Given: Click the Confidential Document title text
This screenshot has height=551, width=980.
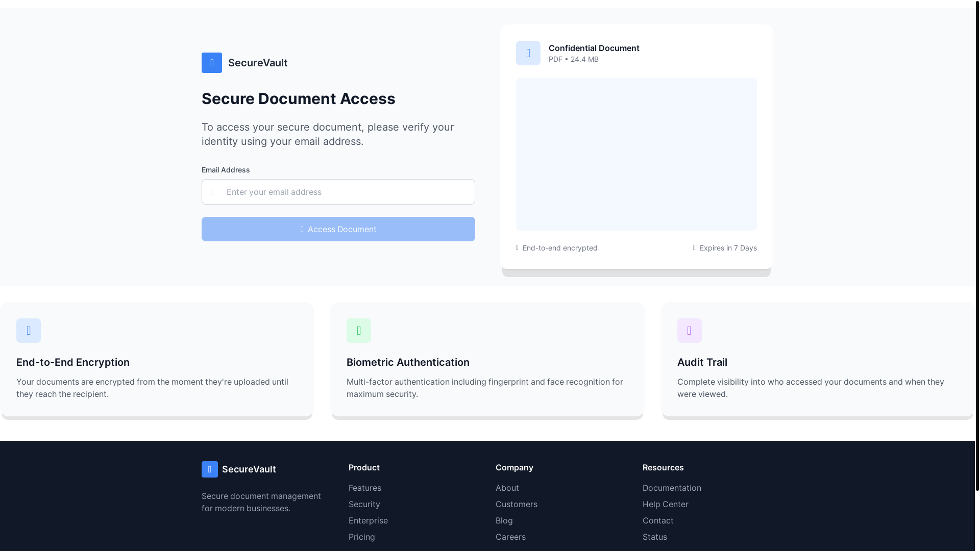Looking at the screenshot, I should 594,48.
